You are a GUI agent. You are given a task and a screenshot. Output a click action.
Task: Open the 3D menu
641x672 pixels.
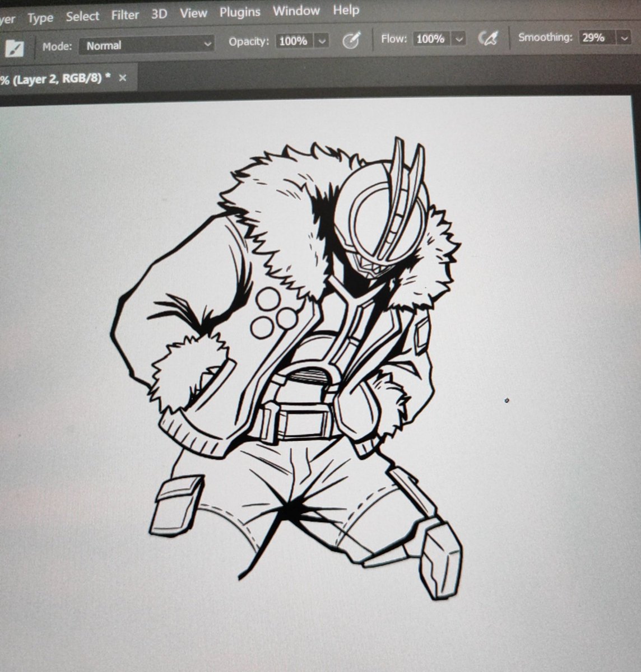point(159,14)
